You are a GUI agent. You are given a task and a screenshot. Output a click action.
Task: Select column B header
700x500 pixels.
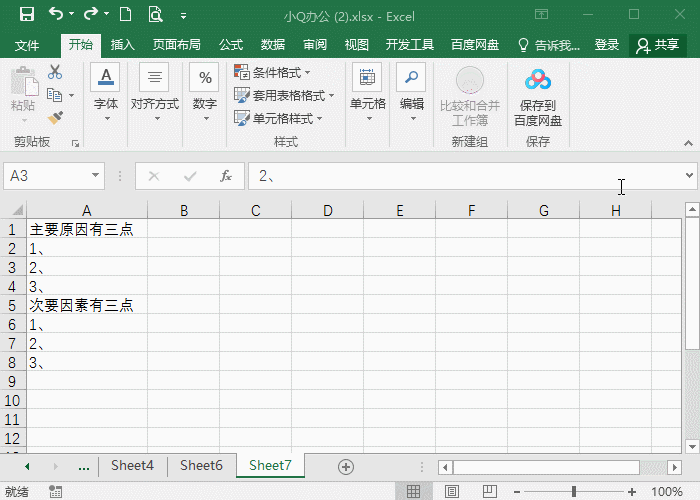click(183, 210)
